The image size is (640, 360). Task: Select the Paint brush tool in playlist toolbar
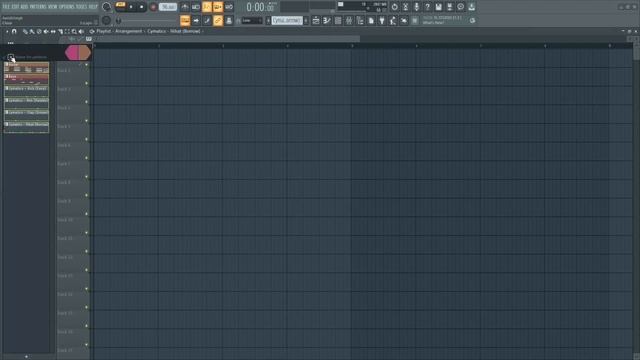[32, 31]
